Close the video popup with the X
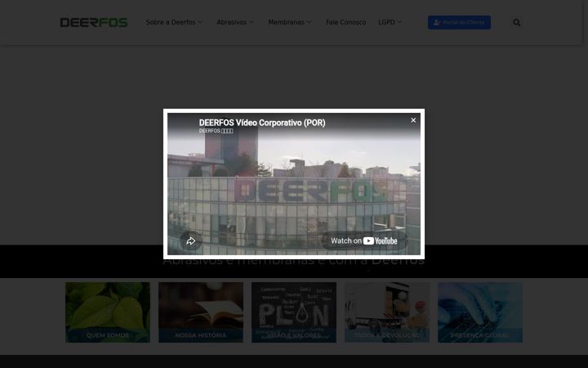Image resolution: width=588 pixels, height=368 pixels. click(x=413, y=120)
